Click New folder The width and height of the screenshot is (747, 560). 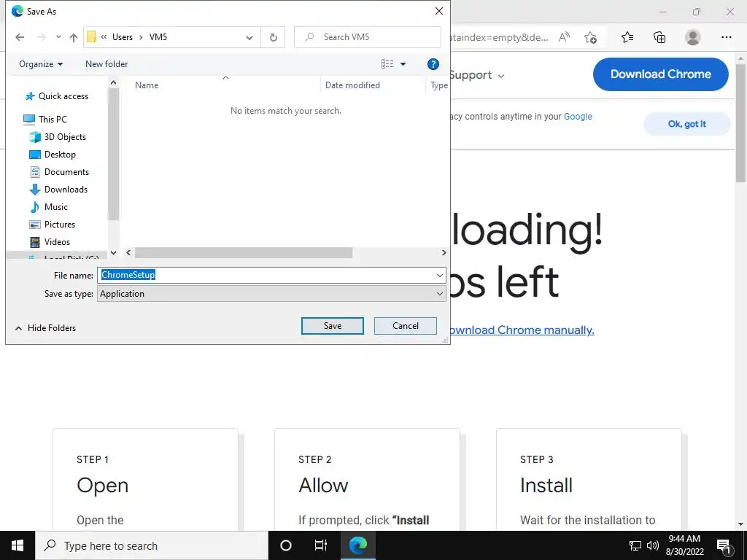[107, 64]
